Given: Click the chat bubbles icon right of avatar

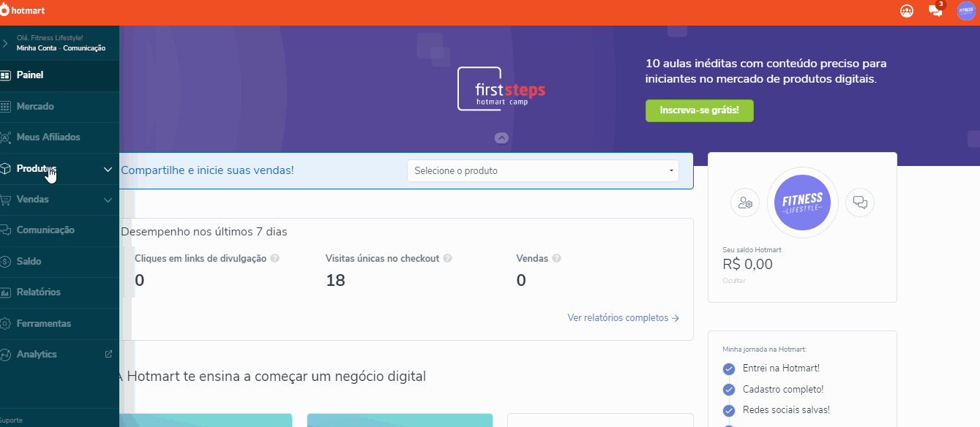Looking at the screenshot, I should point(860,203).
